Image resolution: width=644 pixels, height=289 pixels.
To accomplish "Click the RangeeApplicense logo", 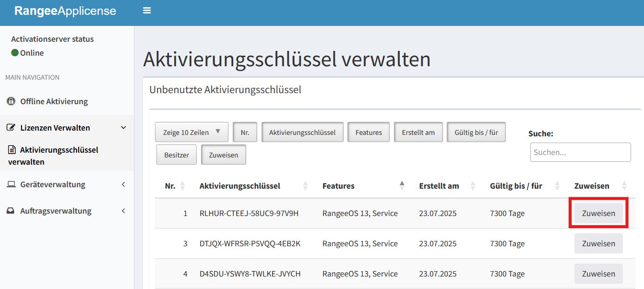I will [x=65, y=11].
